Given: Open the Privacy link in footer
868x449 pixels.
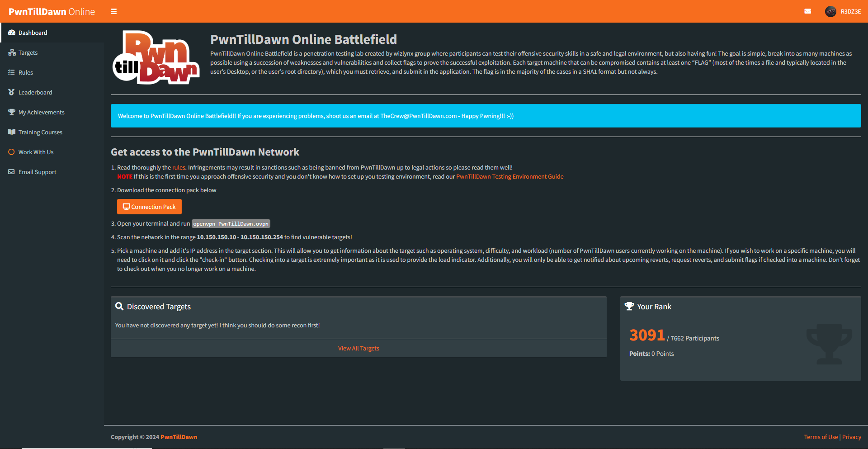Looking at the screenshot, I should pos(851,437).
